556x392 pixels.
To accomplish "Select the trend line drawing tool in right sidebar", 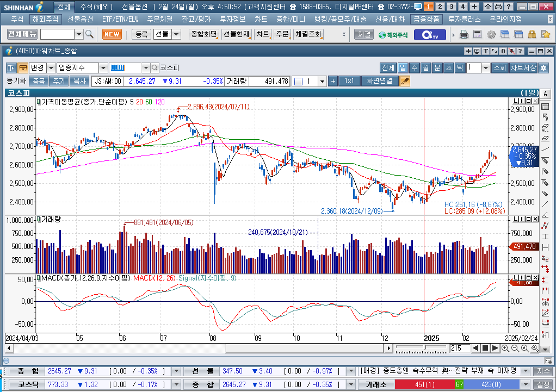I will coord(545,149).
